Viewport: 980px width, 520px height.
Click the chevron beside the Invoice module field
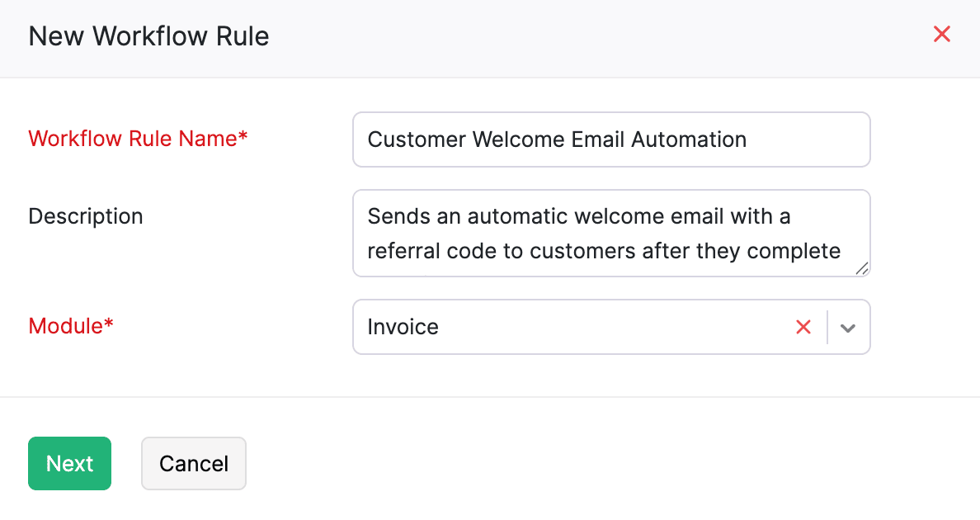point(848,327)
